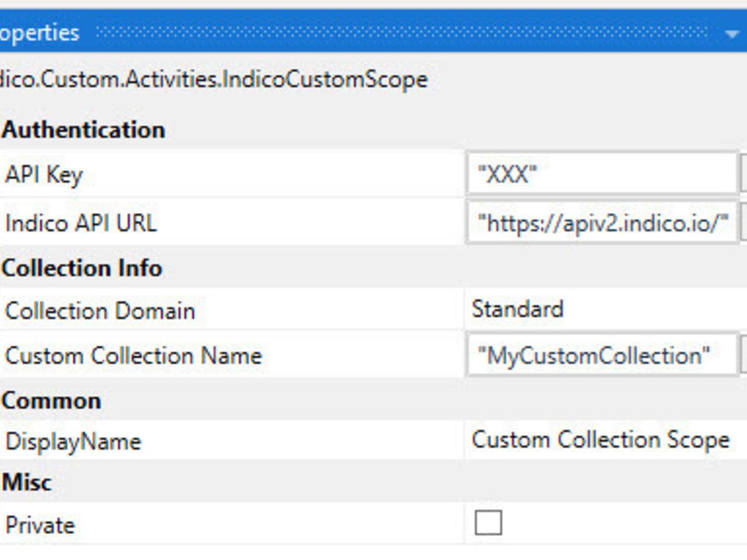
Task: Open expression editor beside Custom Collection Name
Action: coord(743,355)
